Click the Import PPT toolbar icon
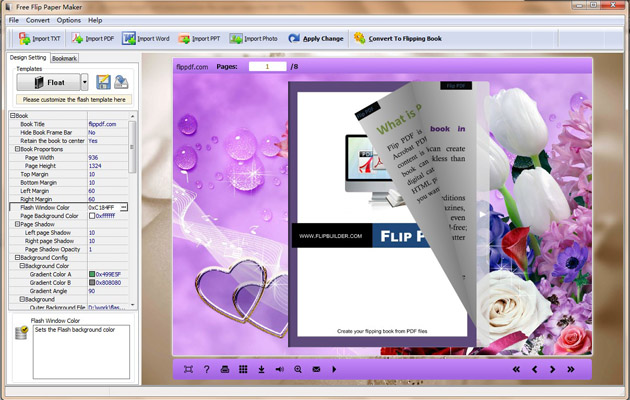This screenshot has width=630, height=400. coord(184,39)
